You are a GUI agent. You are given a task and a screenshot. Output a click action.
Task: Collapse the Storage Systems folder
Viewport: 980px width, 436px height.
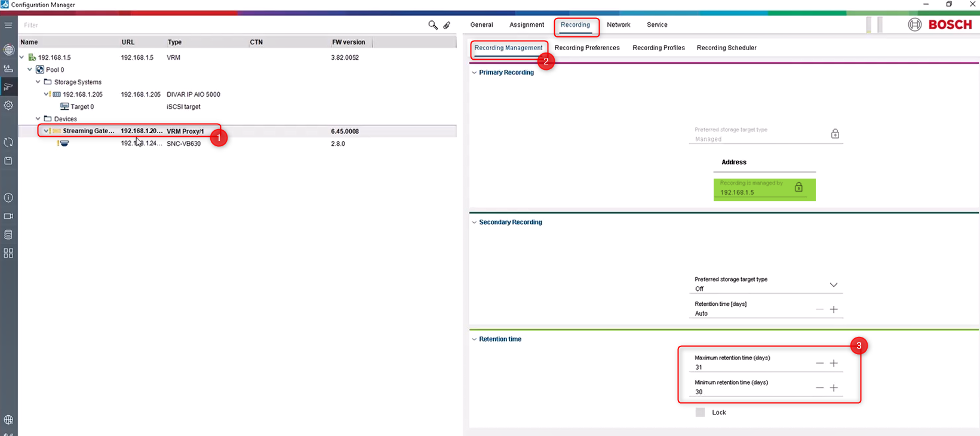(38, 82)
